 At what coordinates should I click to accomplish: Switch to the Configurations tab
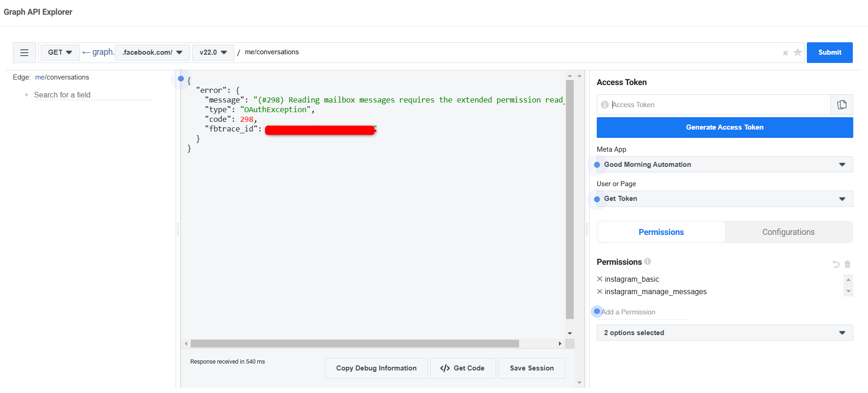(x=788, y=232)
